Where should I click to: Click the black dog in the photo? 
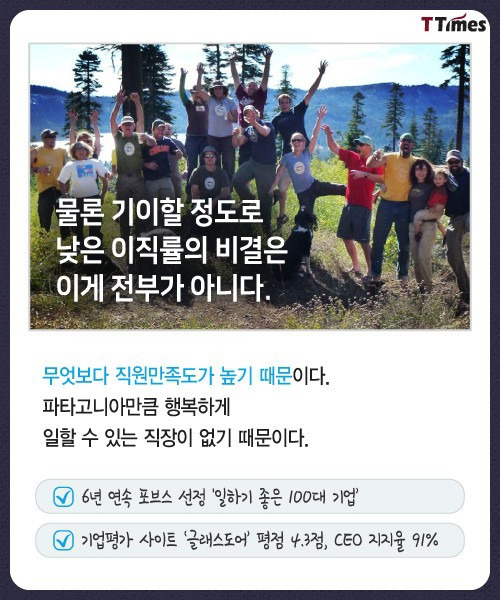pyautogui.click(x=300, y=242)
